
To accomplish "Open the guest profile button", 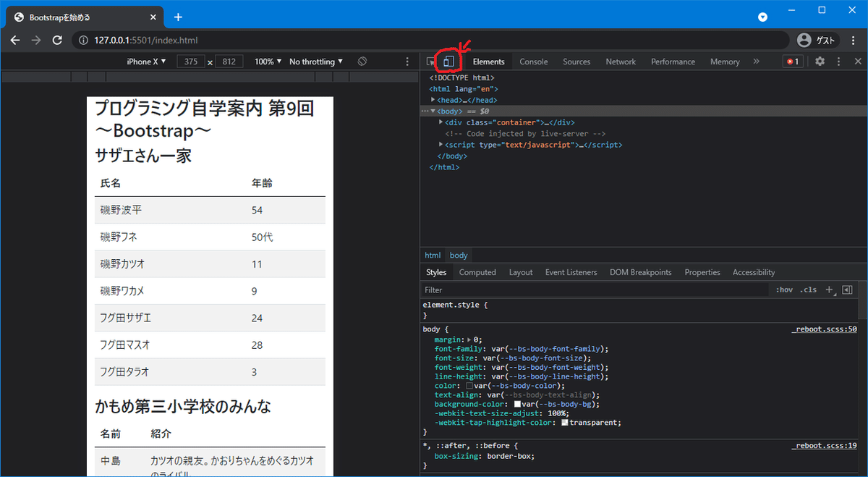I will coord(817,41).
